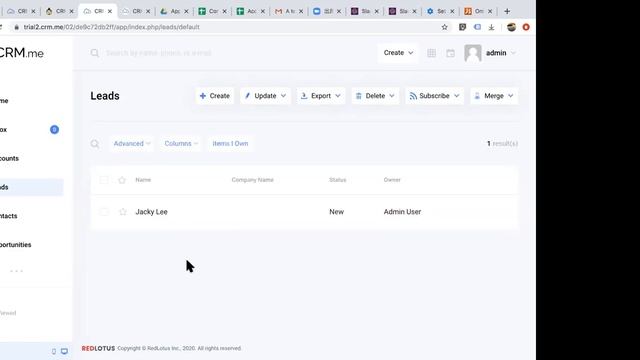Image resolution: width=640 pixels, height=360 pixels.
Task: Open the Subscribe dropdown
Action: pos(434,96)
